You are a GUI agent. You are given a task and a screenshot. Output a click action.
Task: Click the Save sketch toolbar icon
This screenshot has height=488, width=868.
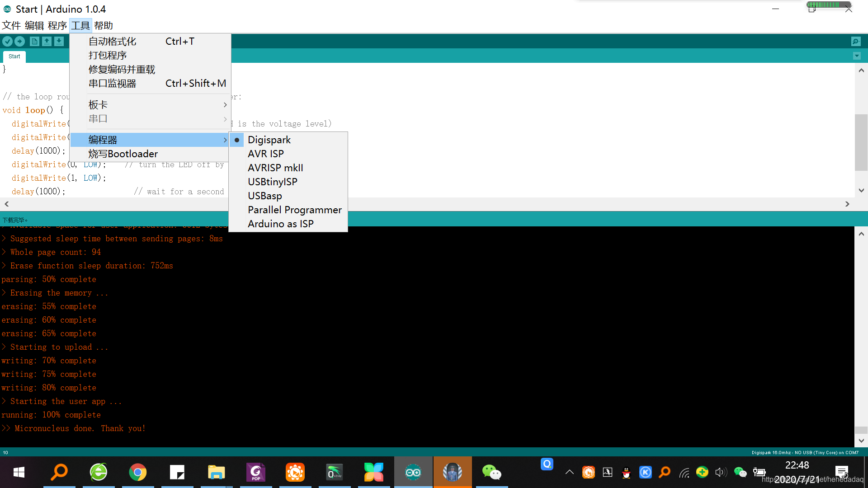coord(59,41)
